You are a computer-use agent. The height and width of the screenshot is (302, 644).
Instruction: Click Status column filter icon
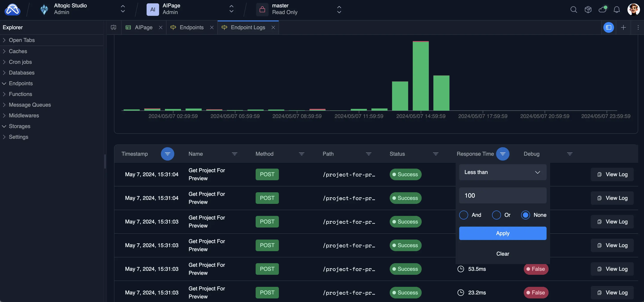click(x=436, y=154)
